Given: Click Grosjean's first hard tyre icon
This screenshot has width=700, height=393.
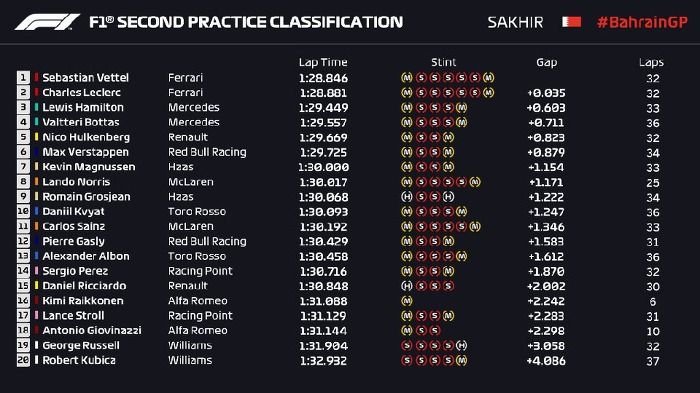Looking at the screenshot, I should [x=407, y=196].
